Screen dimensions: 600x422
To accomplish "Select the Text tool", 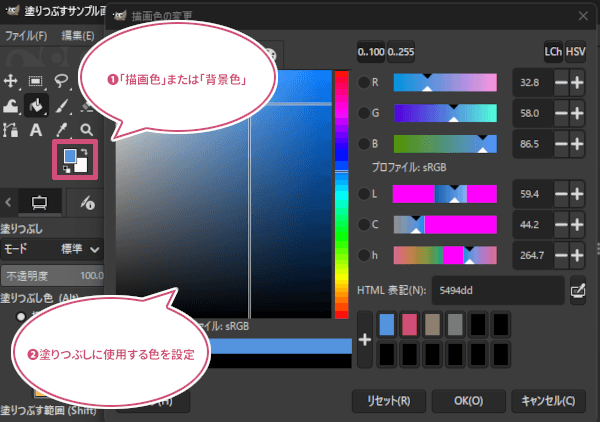I will 36,130.
